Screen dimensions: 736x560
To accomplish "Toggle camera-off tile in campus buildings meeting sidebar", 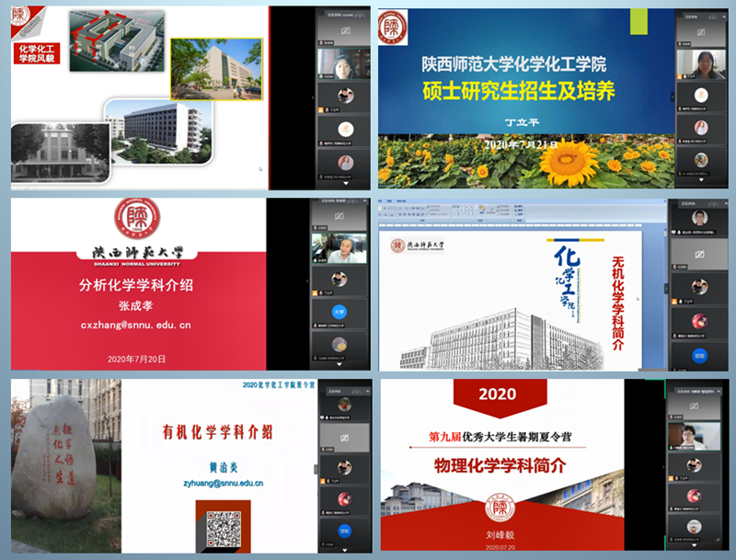I will pyautogui.click(x=344, y=32).
